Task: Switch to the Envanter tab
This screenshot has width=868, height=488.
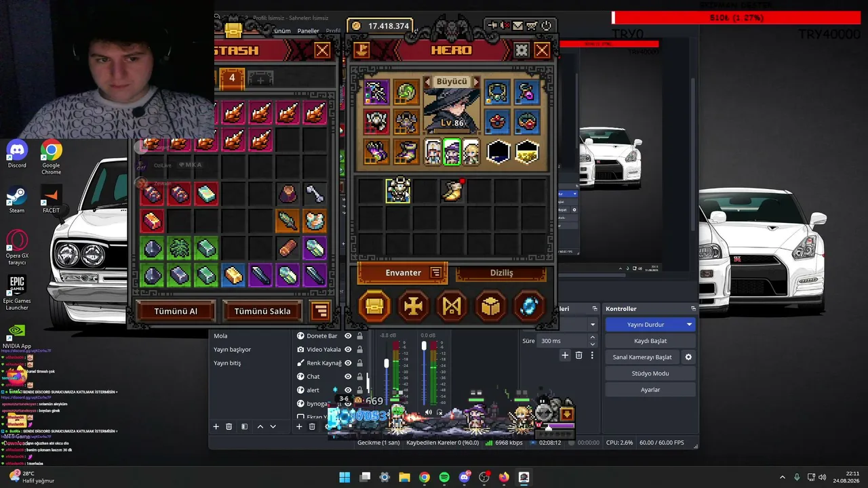Action: (x=403, y=272)
